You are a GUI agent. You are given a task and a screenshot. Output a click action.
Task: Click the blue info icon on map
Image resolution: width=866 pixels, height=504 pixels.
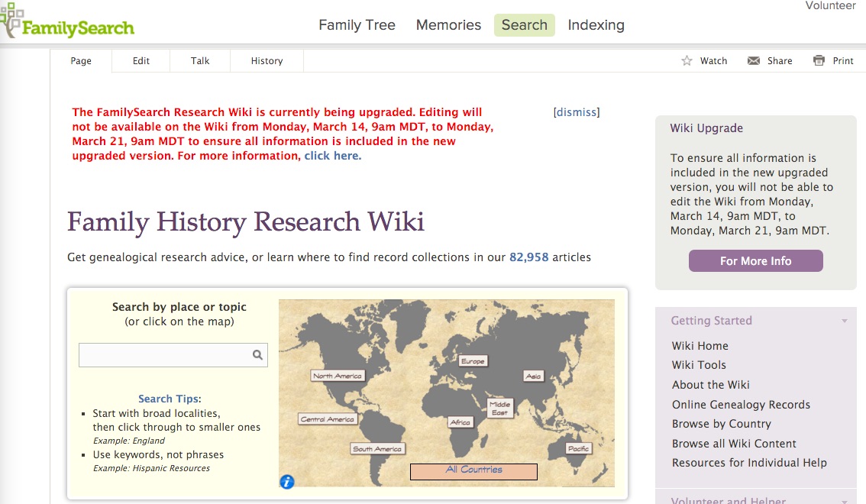pyautogui.click(x=286, y=481)
